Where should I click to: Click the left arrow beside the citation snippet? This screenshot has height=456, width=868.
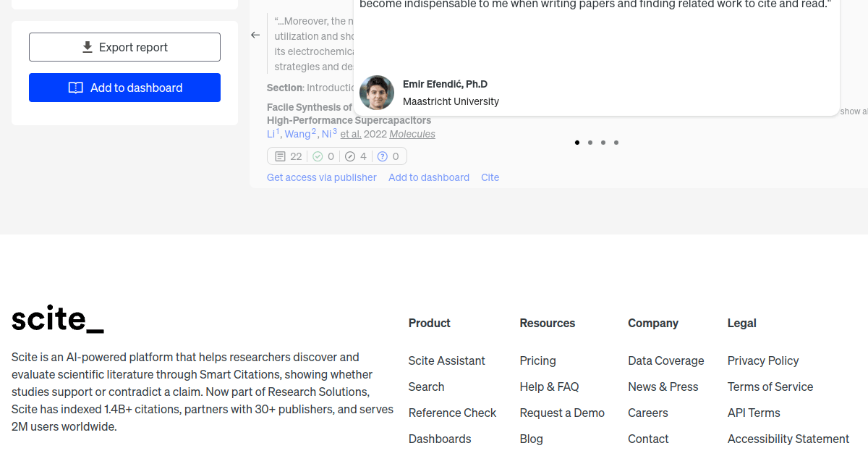coord(255,35)
